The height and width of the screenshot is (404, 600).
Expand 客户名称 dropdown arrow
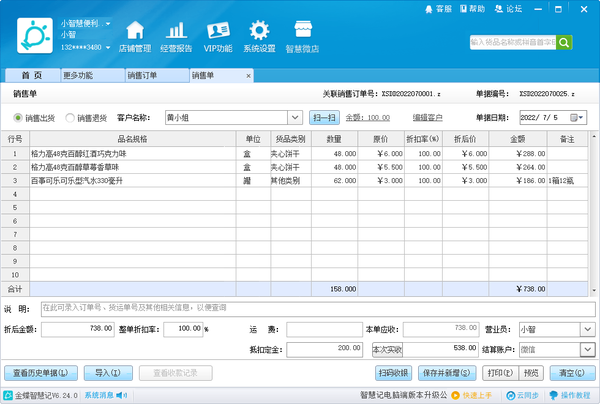[x=295, y=117]
